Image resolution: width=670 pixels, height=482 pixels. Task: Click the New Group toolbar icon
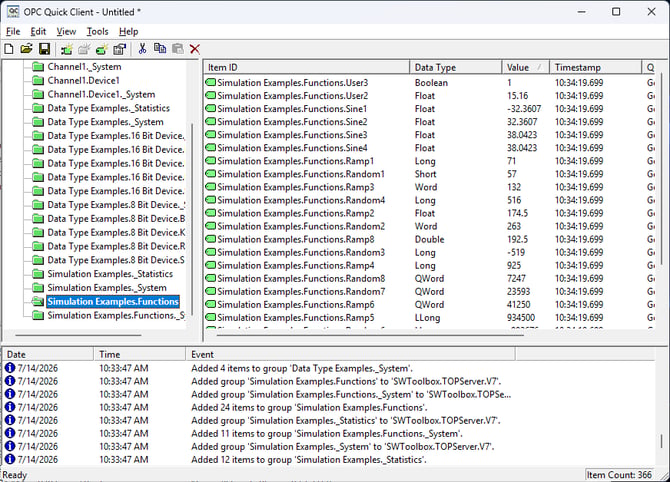84,49
